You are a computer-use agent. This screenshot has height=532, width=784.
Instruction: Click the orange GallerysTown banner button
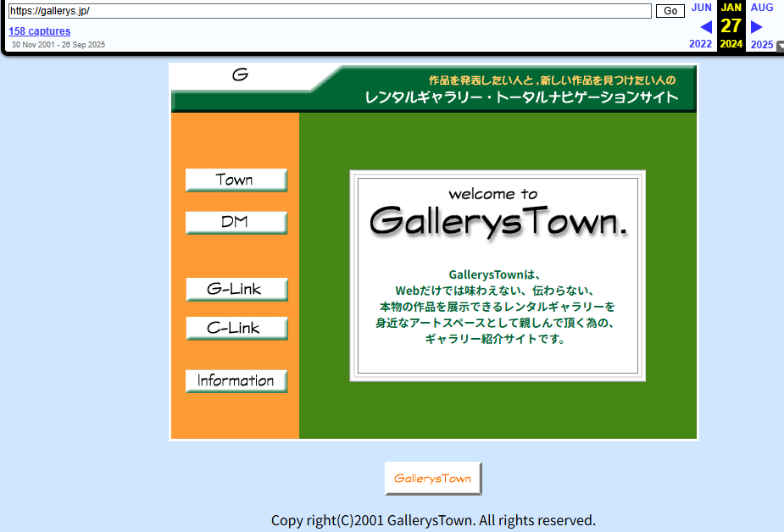tap(433, 479)
